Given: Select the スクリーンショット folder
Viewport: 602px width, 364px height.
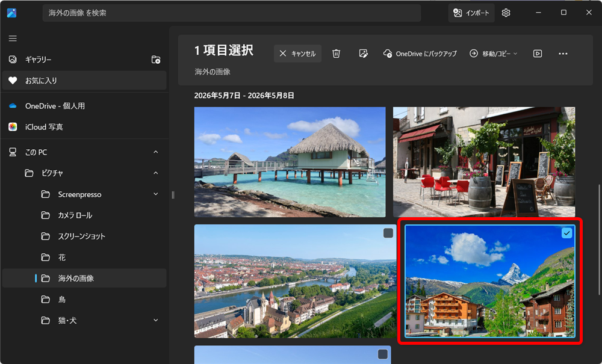Looking at the screenshot, I should [84, 236].
